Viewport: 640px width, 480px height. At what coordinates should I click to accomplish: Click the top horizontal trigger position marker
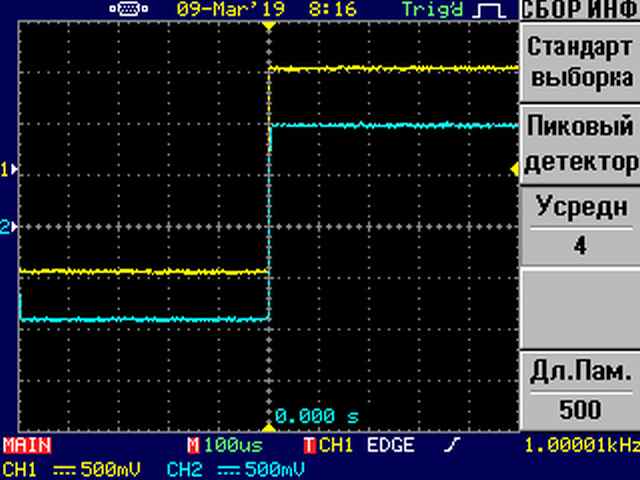tap(269, 26)
